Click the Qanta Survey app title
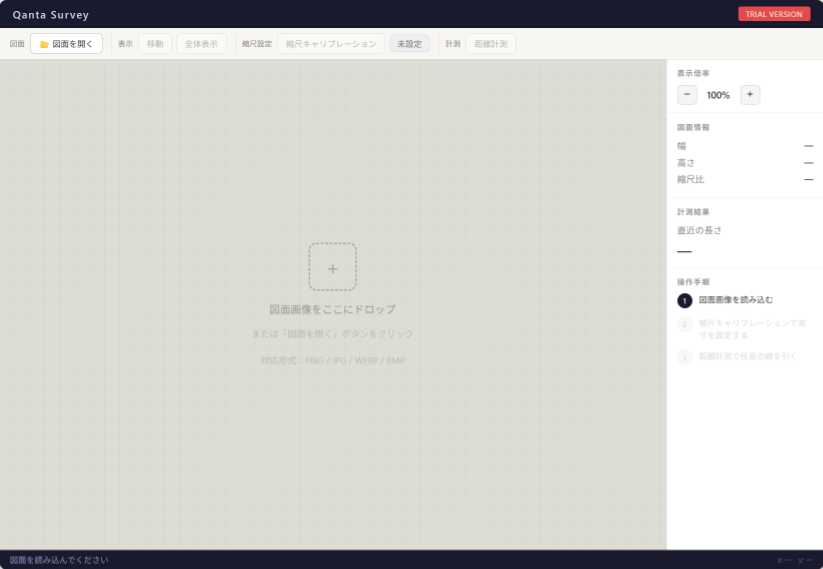 pos(51,15)
